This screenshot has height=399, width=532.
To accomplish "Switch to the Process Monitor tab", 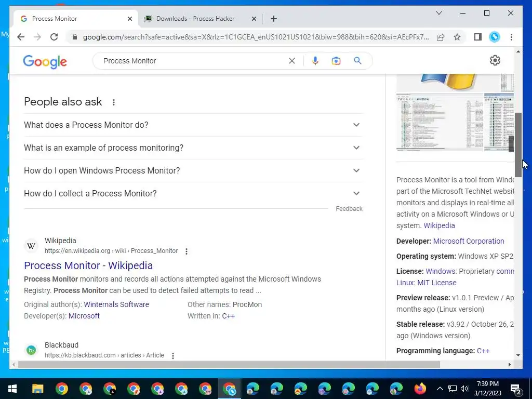I will [76, 19].
